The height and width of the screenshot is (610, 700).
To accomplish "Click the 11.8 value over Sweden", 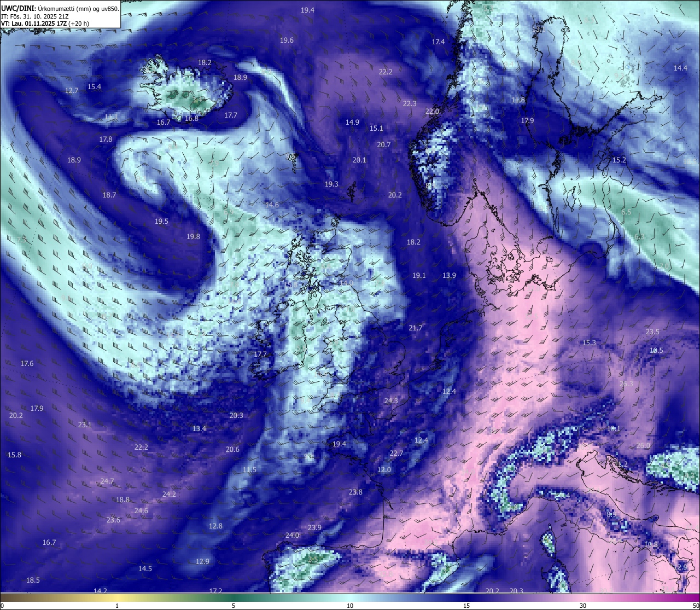I will coord(518,100).
